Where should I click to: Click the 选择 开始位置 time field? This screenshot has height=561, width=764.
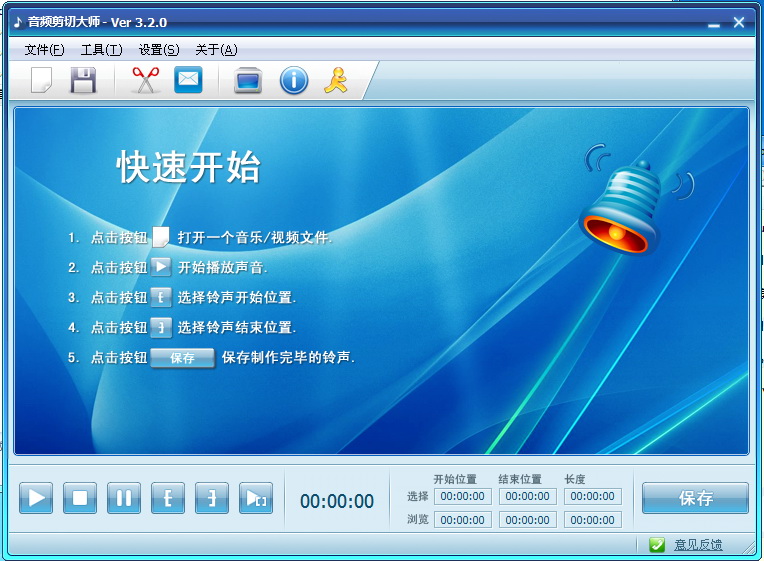462,496
